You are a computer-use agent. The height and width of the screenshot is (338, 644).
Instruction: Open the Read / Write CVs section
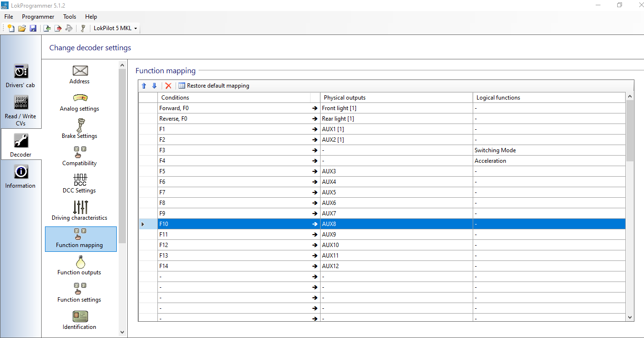(x=21, y=110)
